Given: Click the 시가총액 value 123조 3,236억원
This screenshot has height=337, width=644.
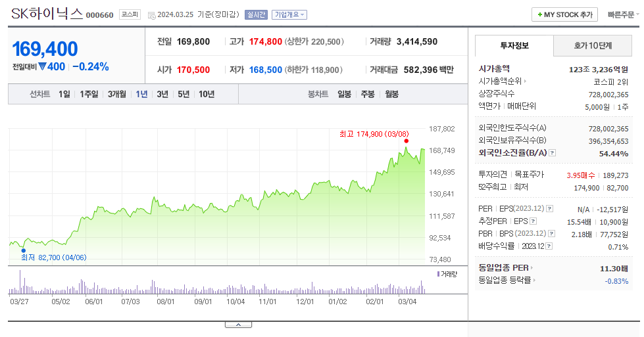Looking at the screenshot, I should pyautogui.click(x=599, y=70).
